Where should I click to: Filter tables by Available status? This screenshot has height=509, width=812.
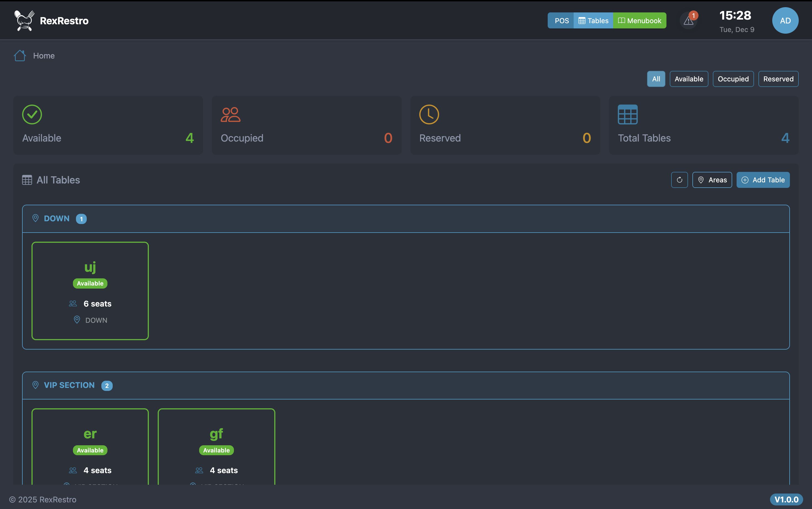point(689,79)
